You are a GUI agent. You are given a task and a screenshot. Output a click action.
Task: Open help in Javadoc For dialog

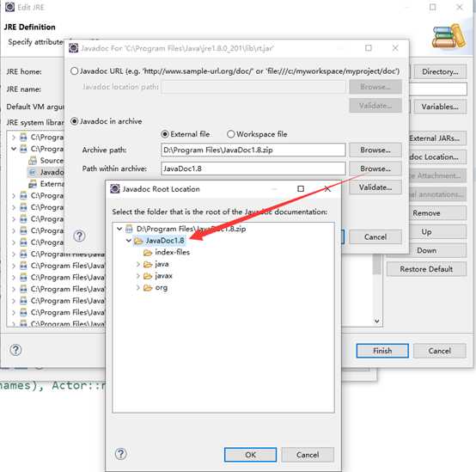pyautogui.click(x=80, y=236)
